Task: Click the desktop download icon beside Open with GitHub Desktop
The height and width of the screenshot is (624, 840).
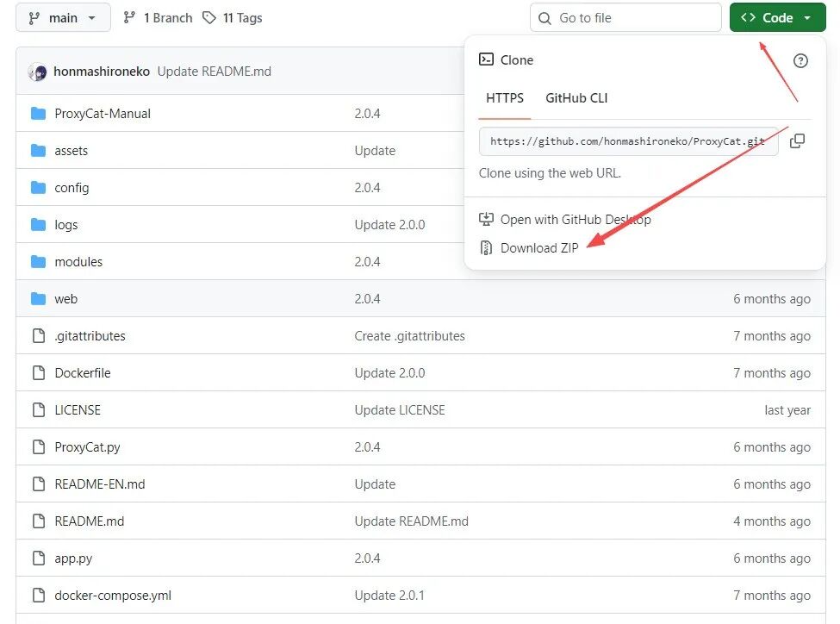Action: [x=486, y=219]
